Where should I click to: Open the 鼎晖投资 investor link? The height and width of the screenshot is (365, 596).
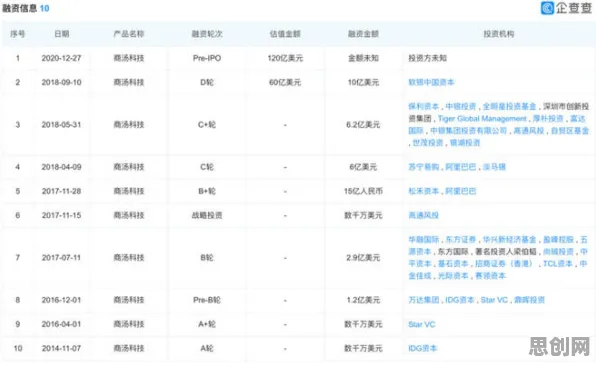529,300
